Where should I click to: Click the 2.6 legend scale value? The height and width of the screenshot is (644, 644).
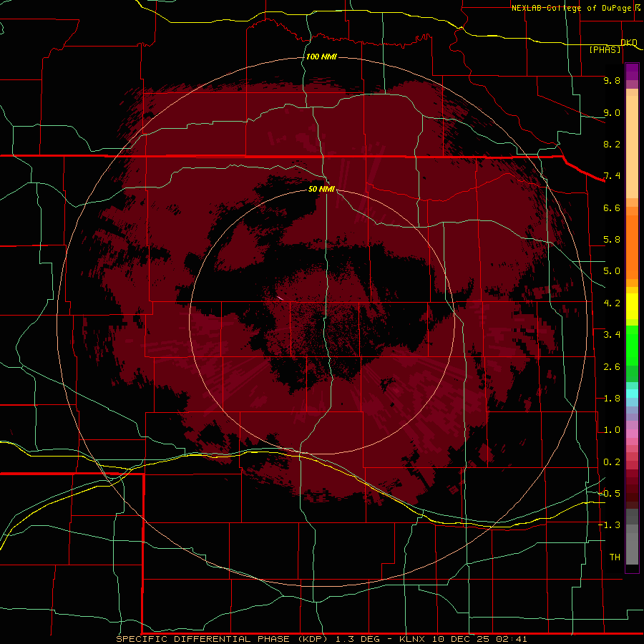(x=612, y=367)
